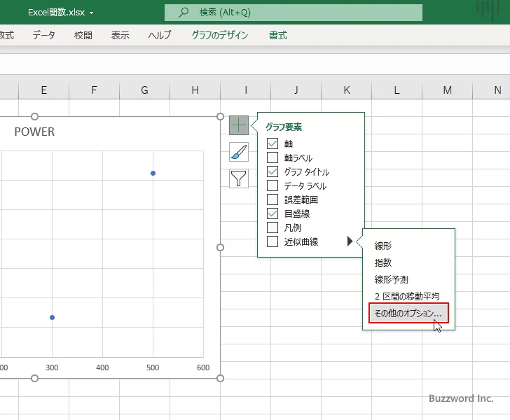Open the Chart Styles paintbrush button
510x420 pixels.
[x=239, y=152]
